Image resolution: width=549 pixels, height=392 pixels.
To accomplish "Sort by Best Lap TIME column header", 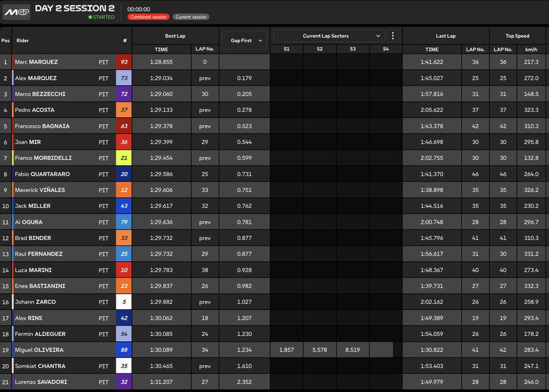I will coord(161,50).
